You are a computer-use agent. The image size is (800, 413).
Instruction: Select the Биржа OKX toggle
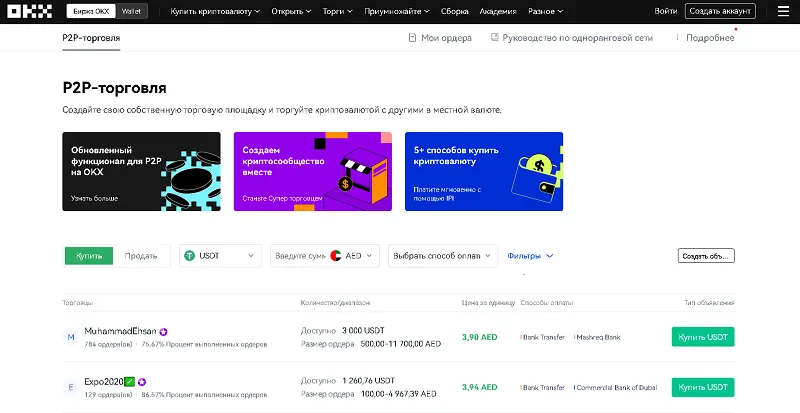(91, 11)
